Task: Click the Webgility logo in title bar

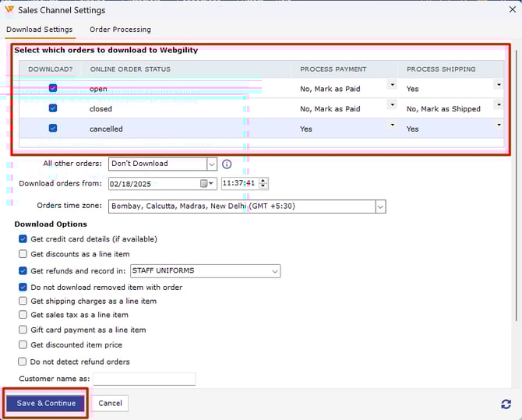Action: pos(9,10)
